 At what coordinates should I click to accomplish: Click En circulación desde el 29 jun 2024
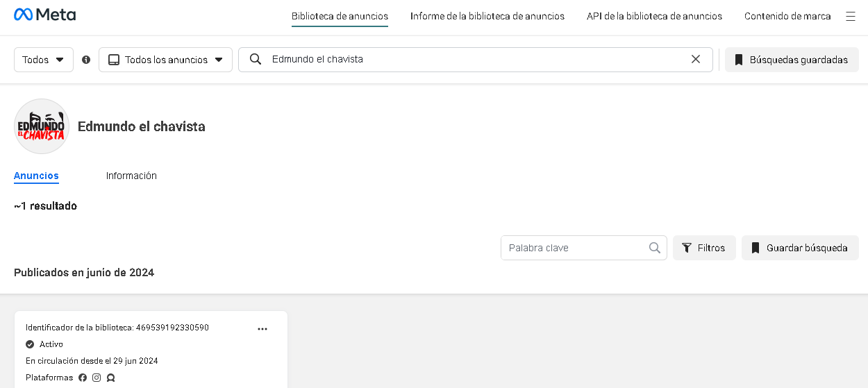click(92, 361)
